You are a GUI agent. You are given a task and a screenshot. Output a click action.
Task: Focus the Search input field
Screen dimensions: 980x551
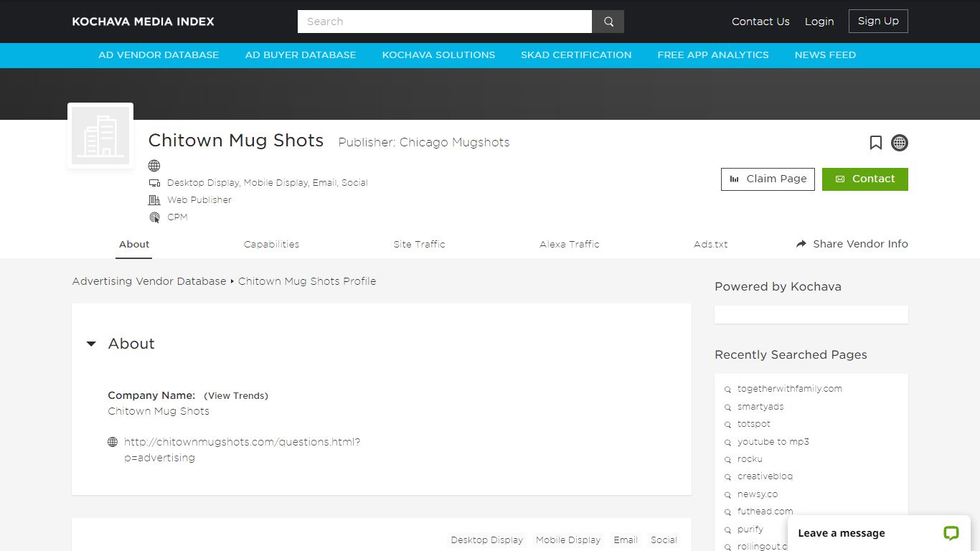444,22
